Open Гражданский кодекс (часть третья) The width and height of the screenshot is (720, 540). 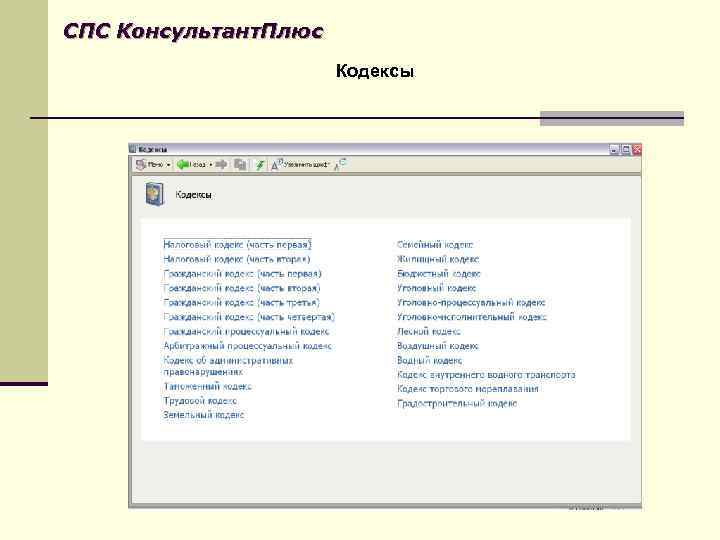[242, 303]
